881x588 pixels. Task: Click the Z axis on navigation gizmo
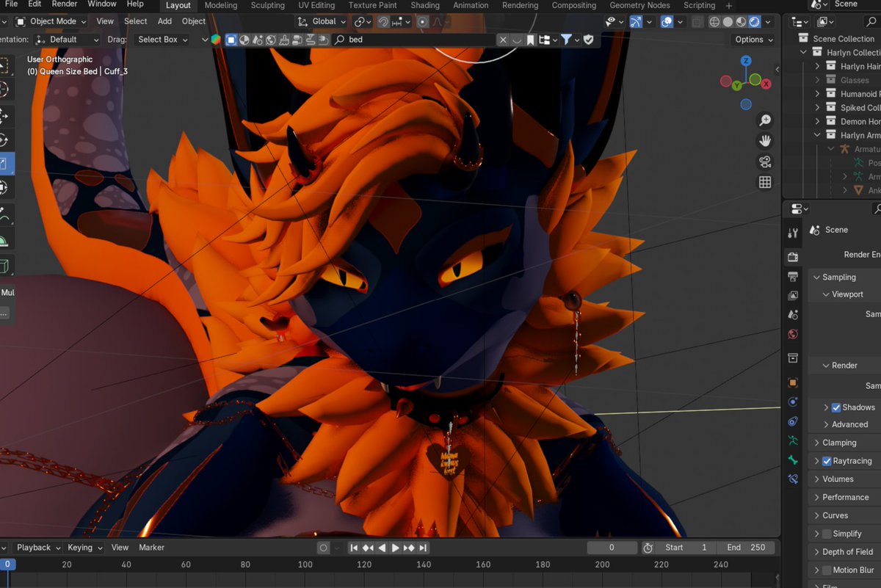pyautogui.click(x=746, y=61)
